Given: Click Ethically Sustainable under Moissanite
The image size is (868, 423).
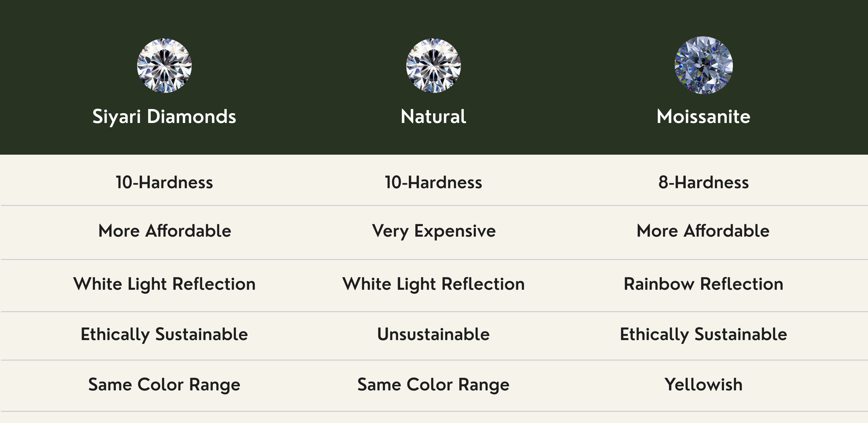Looking at the screenshot, I should point(703,335).
